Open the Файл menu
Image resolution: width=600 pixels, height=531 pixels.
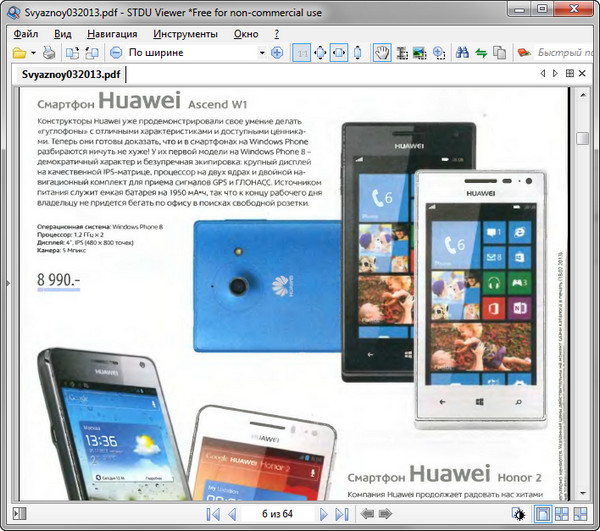tap(26, 33)
